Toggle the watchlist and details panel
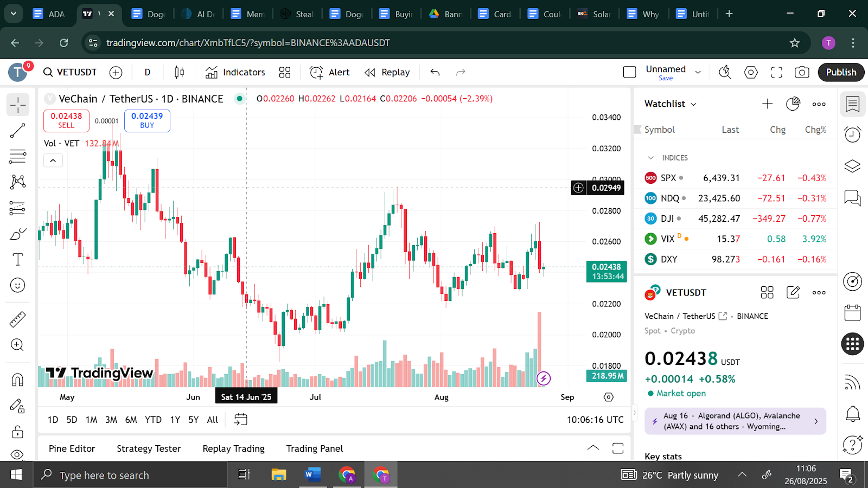The height and width of the screenshot is (488, 868). 853,105
